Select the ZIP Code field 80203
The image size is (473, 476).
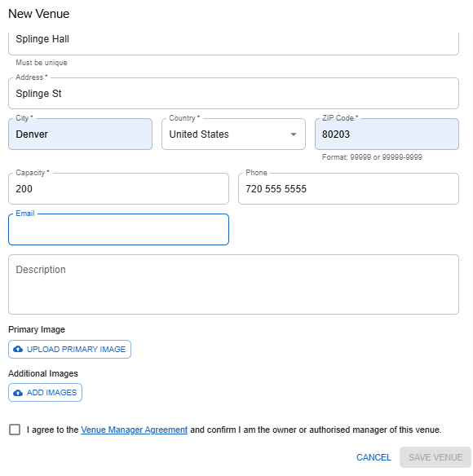(x=387, y=134)
